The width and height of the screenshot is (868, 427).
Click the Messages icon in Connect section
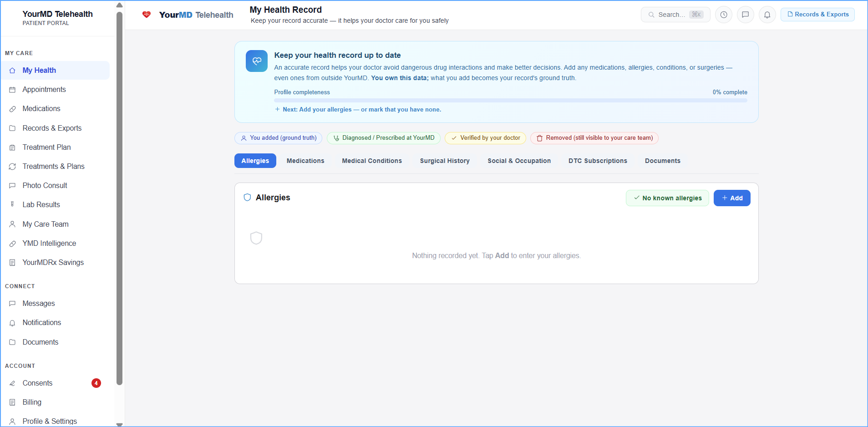point(12,304)
